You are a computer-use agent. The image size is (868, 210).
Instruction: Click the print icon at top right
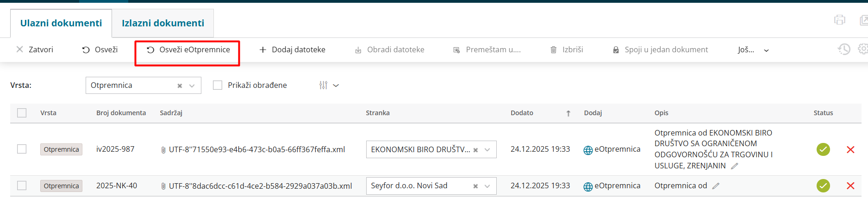click(x=839, y=20)
